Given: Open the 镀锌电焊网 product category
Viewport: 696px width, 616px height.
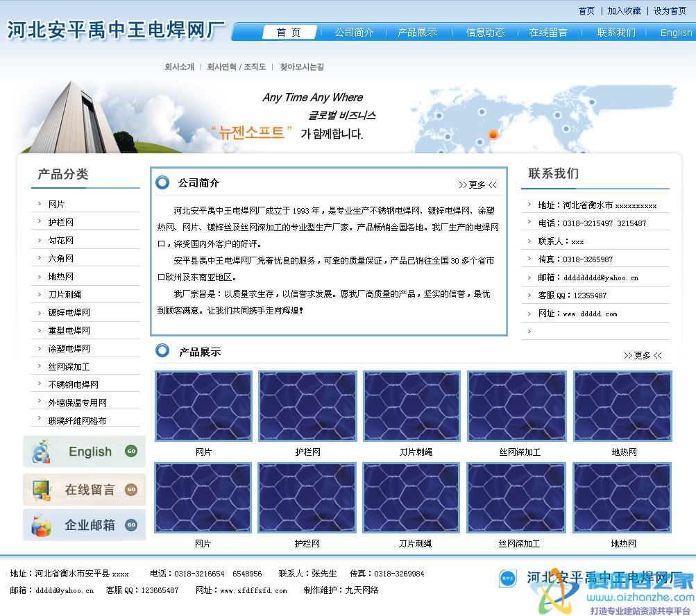Looking at the screenshot, I should coord(69,313).
